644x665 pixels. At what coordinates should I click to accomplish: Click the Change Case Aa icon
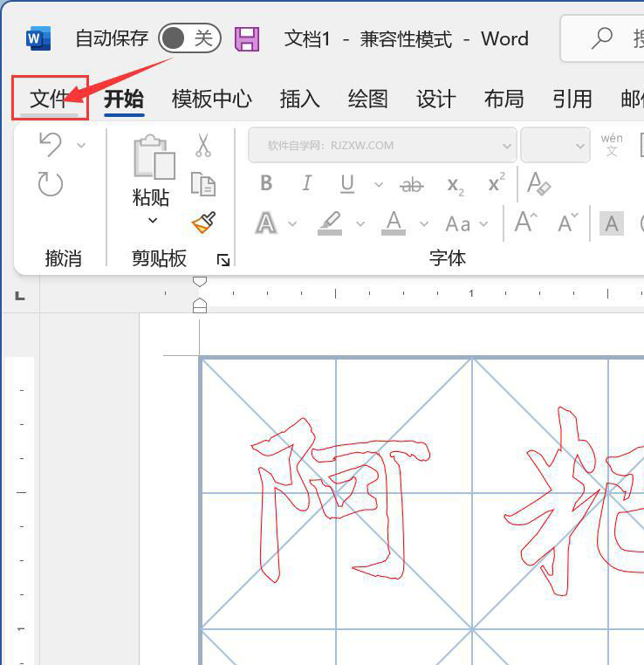[458, 224]
